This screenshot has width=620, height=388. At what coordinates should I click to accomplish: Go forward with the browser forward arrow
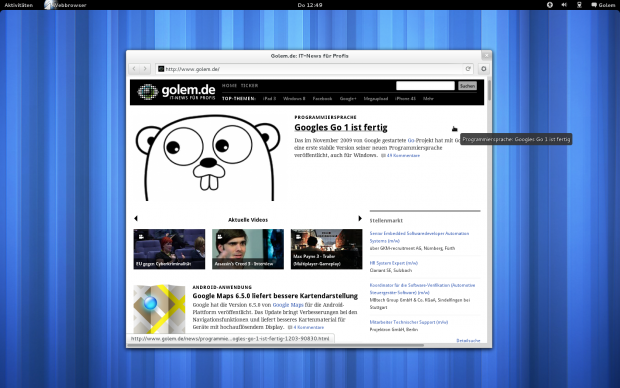click(145, 69)
